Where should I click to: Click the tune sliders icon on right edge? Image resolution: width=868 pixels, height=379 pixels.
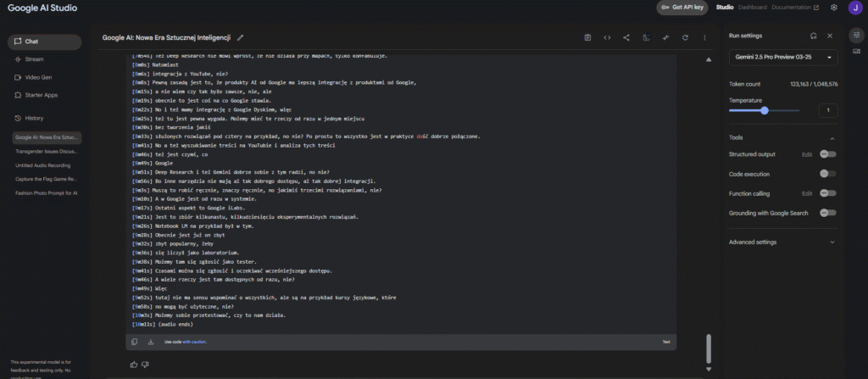(857, 35)
